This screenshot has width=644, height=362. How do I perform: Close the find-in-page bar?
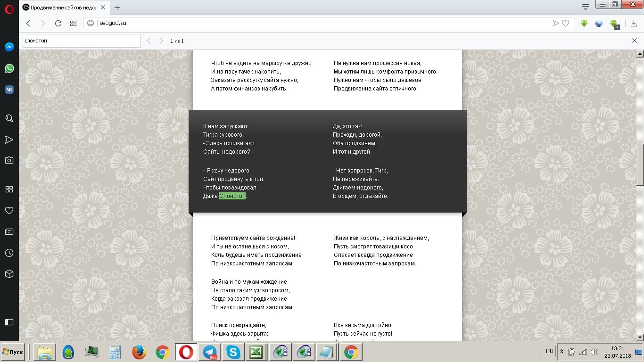click(x=634, y=41)
